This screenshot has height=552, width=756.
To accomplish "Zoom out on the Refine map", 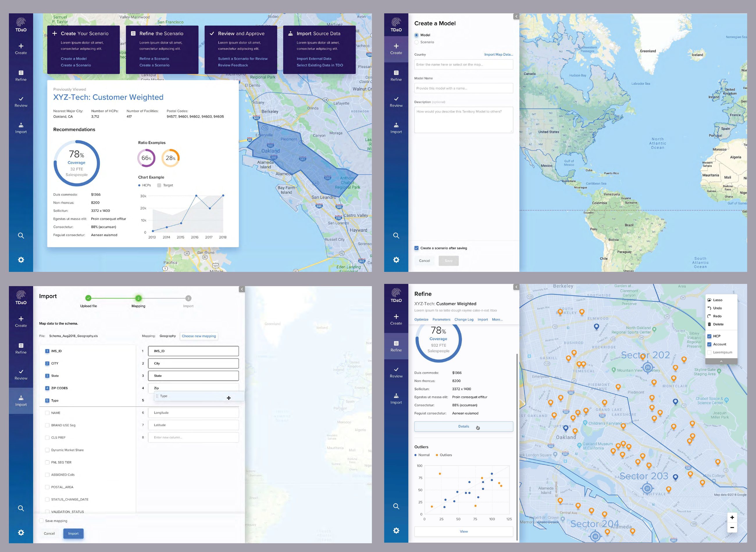I will coord(732,528).
